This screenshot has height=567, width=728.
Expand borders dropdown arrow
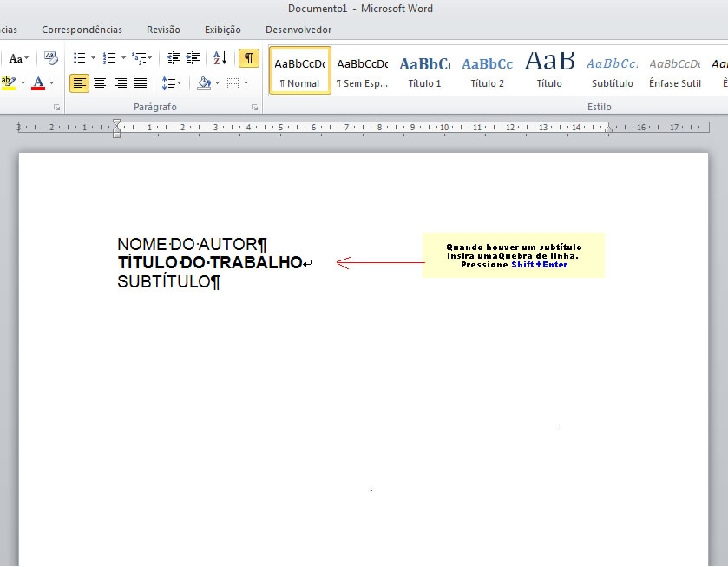(246, 83)
